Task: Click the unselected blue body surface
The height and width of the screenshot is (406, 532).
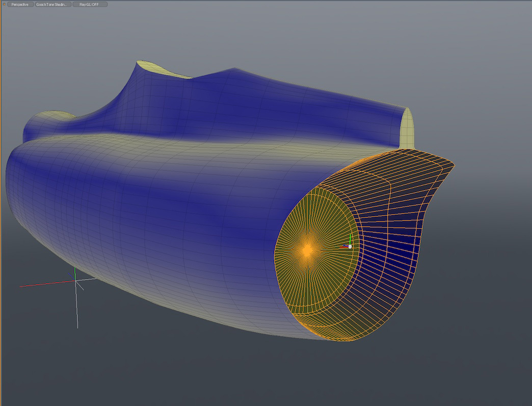Action: tap(153, 214)
